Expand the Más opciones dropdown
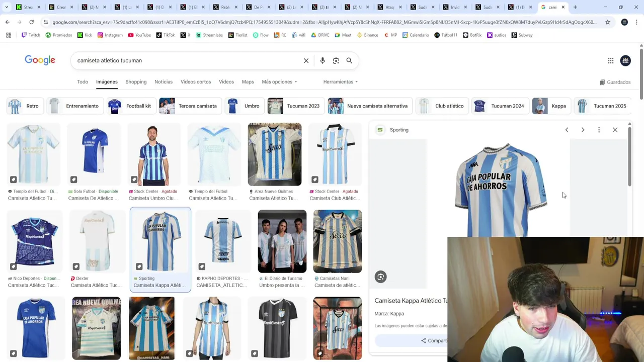 click(279, 81)
